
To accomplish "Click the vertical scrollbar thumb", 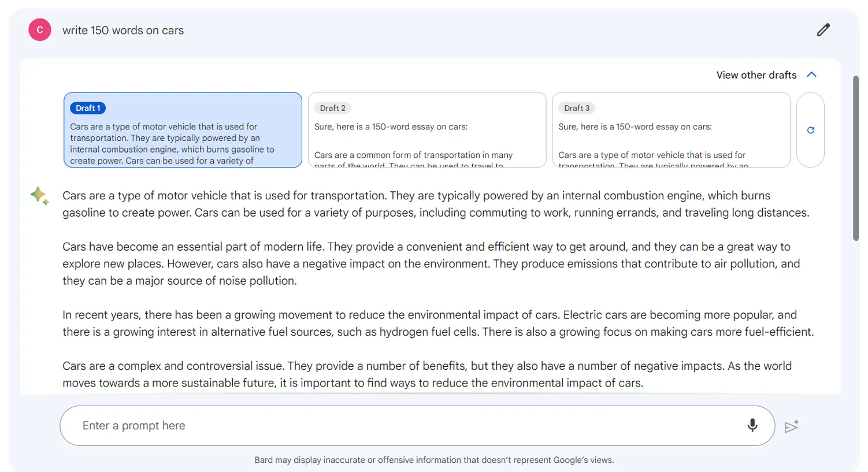I will coord(856,158).
